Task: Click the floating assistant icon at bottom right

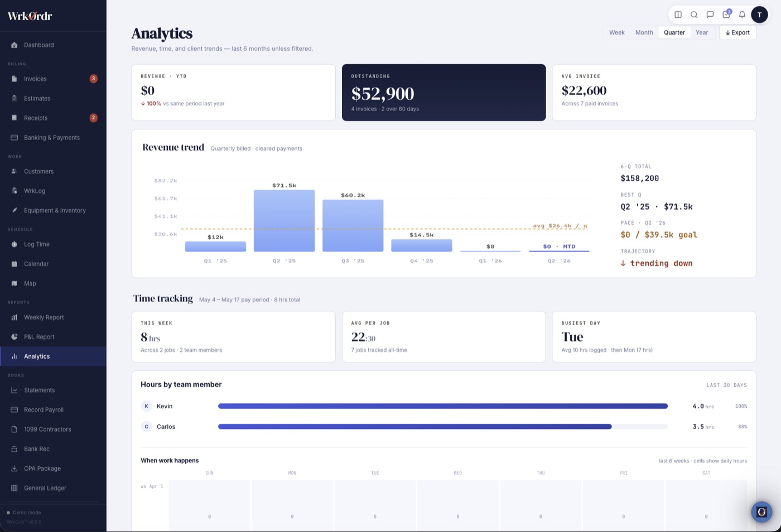Action: pyautogui.click(x=761, y=512)
